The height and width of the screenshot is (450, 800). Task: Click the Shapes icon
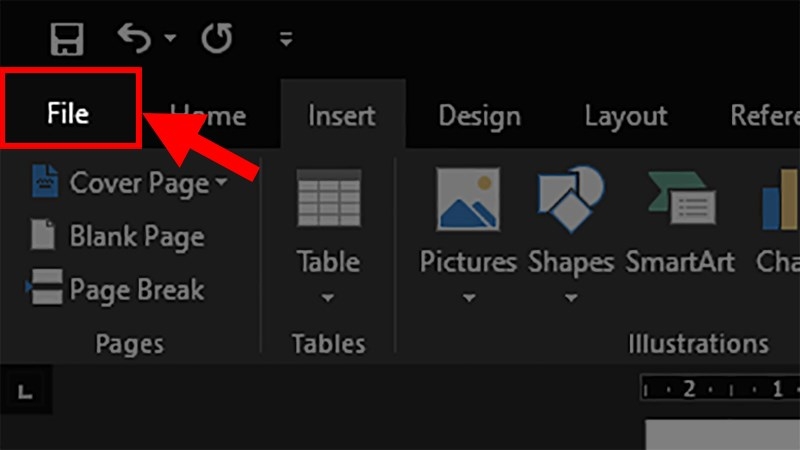(570, 199)
